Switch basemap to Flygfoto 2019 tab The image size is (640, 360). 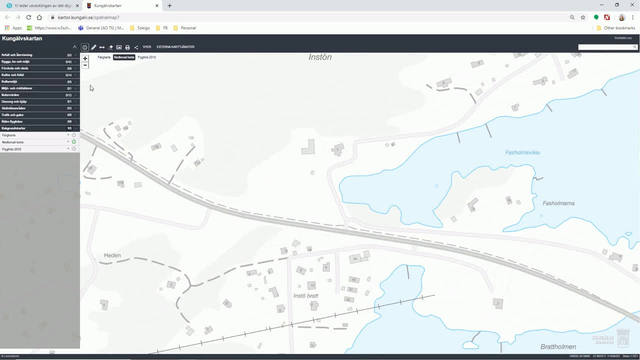(147, 58)
